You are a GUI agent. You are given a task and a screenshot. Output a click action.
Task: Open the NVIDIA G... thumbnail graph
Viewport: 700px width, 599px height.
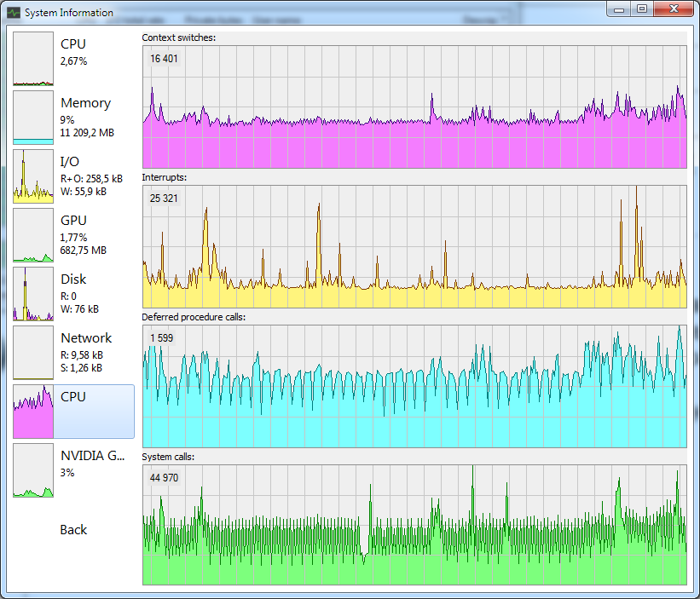[x=33, y=470]
